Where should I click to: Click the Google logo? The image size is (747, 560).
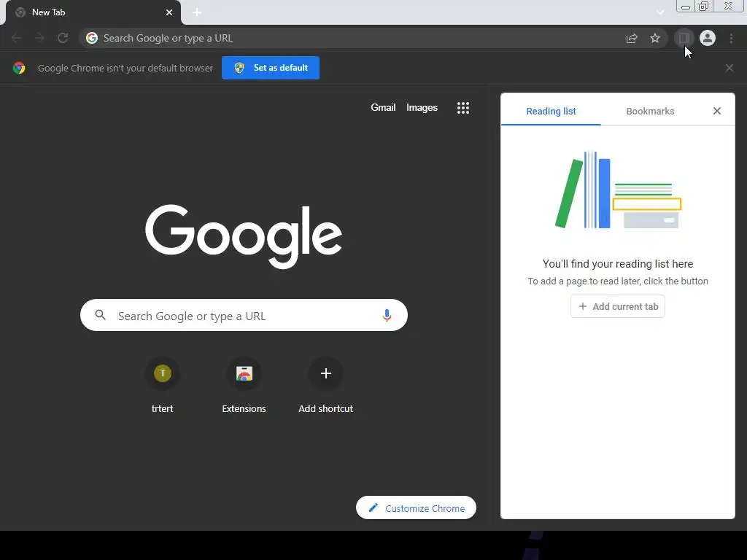[244, 237]
